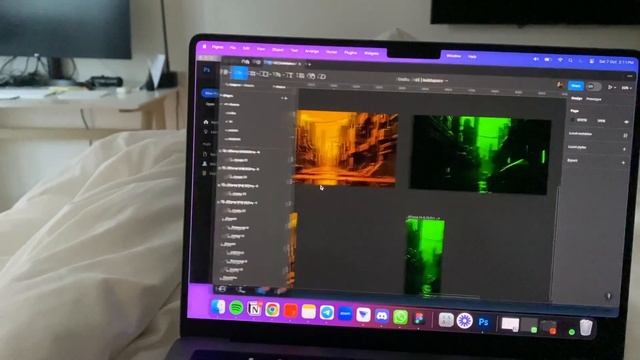This screenshot has width=640, height=360.
Task: Open Notion from the dock
Action: 254,309
